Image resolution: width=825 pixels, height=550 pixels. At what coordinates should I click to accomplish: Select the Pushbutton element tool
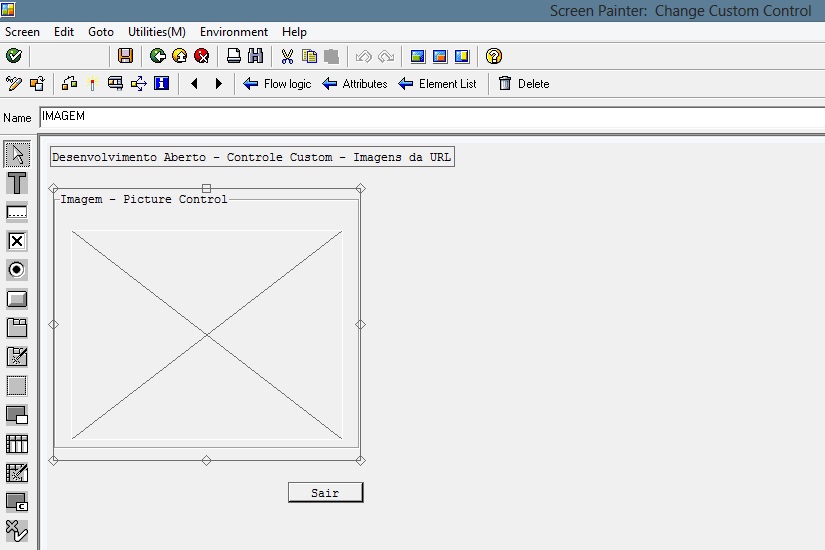click(x=17, y=299)
